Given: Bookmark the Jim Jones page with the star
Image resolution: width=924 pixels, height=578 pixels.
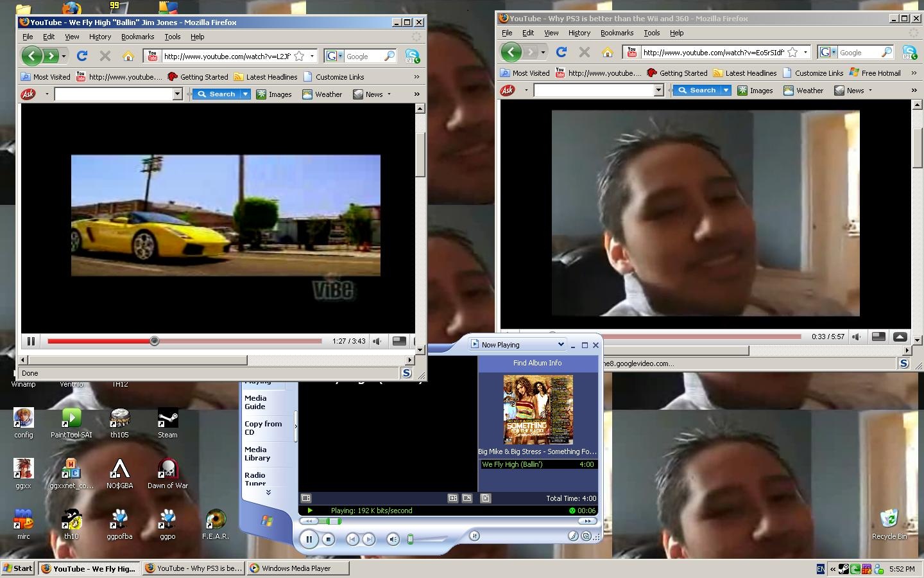Looking at the screenshot, I should 299,56.
